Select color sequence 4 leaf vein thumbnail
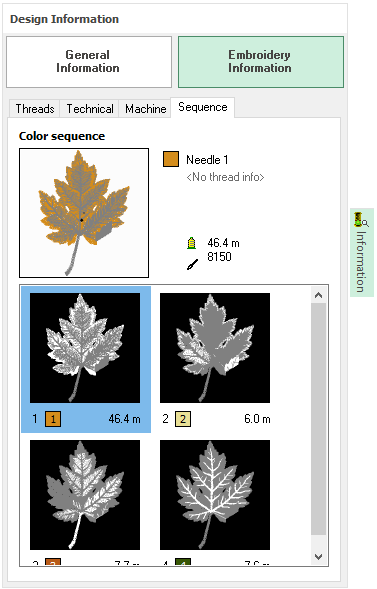377x589 pixels. 215,495
